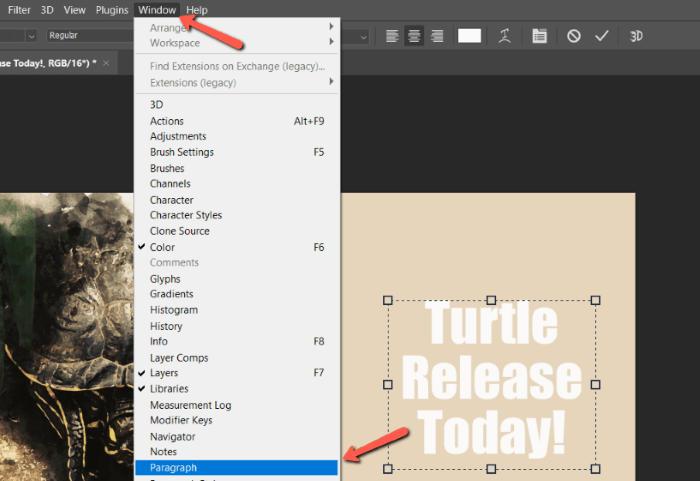
Task: Open the Help menu
Action: [x=197, y=10]
